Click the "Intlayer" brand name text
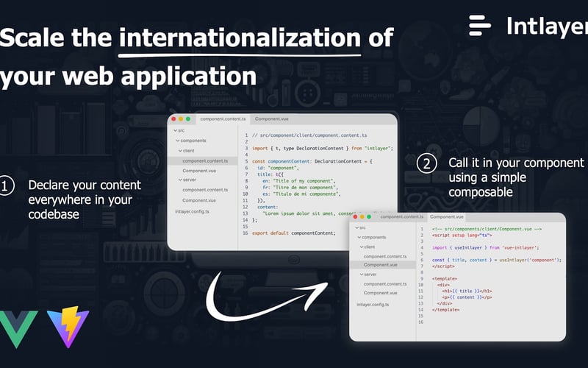 pos(547,26)
